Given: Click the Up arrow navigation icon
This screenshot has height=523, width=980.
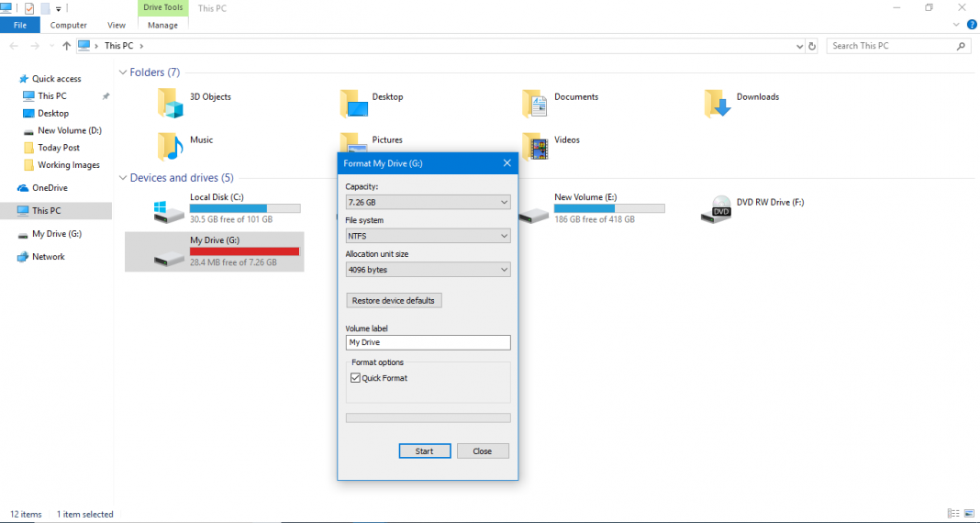Looking at the screenshot, I should [x=67, y=46].
